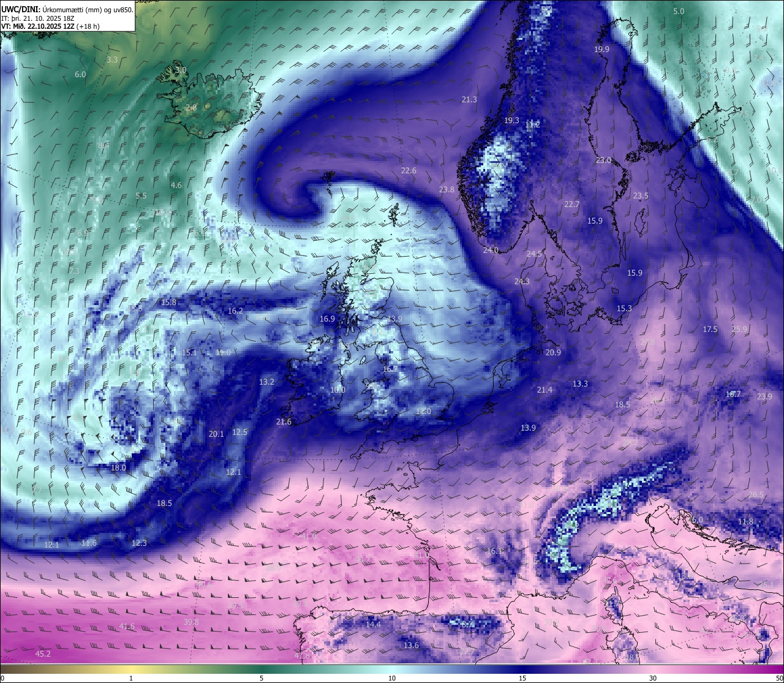Image resolution: width=784 pixels, height=683 pixels.
Task: Click the value '23.0' over Sweden
Action: point(603,160)
